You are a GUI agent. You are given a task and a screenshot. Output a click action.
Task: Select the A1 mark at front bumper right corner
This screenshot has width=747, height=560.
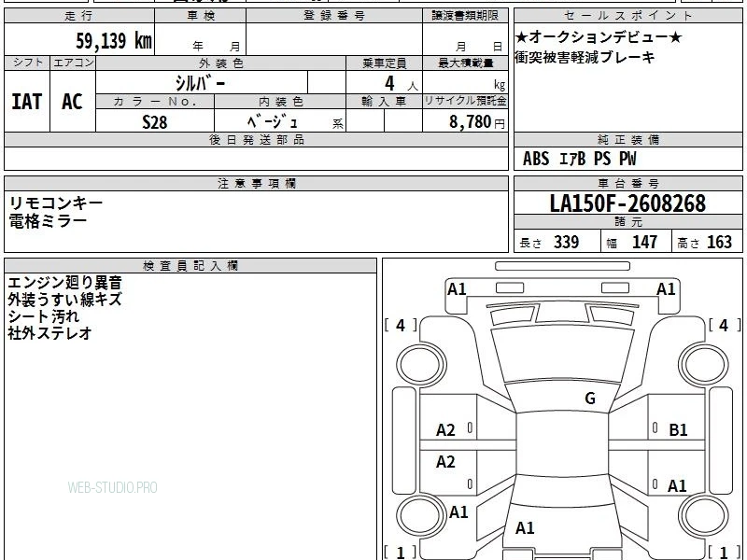[666, 288]
